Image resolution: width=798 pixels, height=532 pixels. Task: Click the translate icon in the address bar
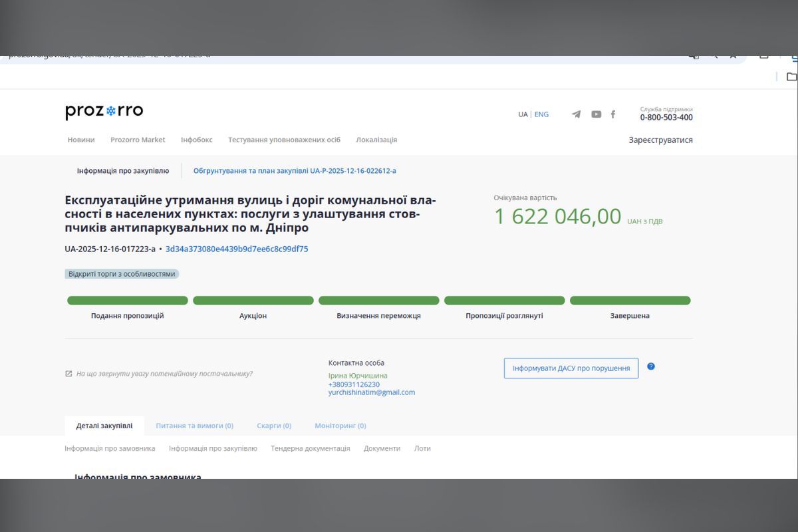coord(694,55)
